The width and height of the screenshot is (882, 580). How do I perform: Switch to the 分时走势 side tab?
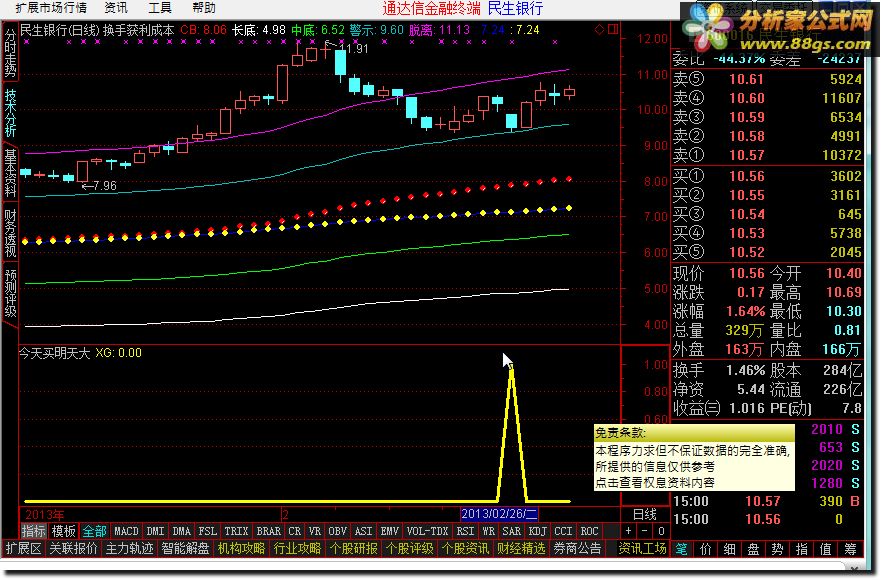coord(10,52)
